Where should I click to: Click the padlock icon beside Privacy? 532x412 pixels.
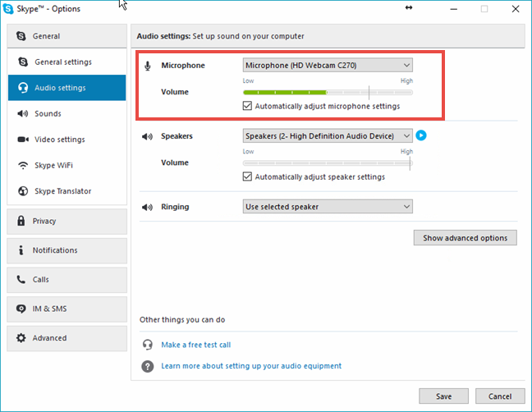pos(21,221)
